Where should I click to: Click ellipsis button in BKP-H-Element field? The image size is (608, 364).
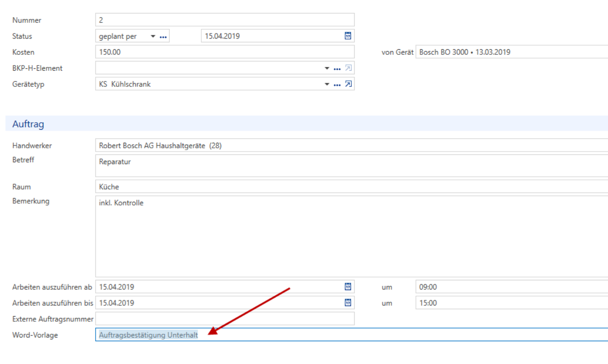coord(337,68)
